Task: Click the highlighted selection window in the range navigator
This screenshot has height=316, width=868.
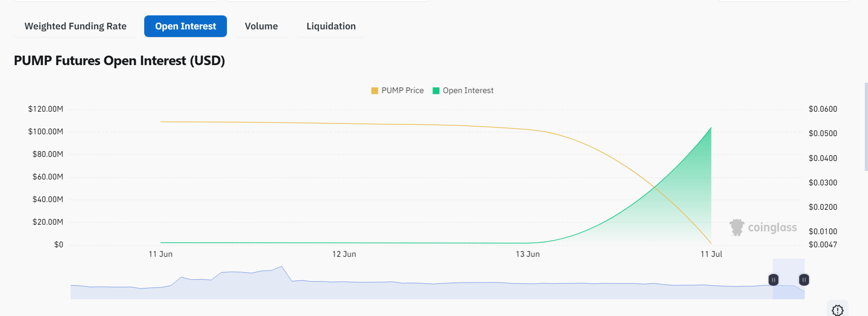Action: (x=788, y=289)
